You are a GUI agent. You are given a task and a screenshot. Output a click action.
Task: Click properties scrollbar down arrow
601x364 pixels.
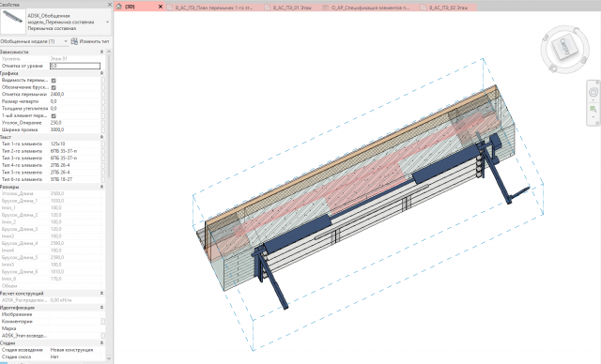[109, 358]
